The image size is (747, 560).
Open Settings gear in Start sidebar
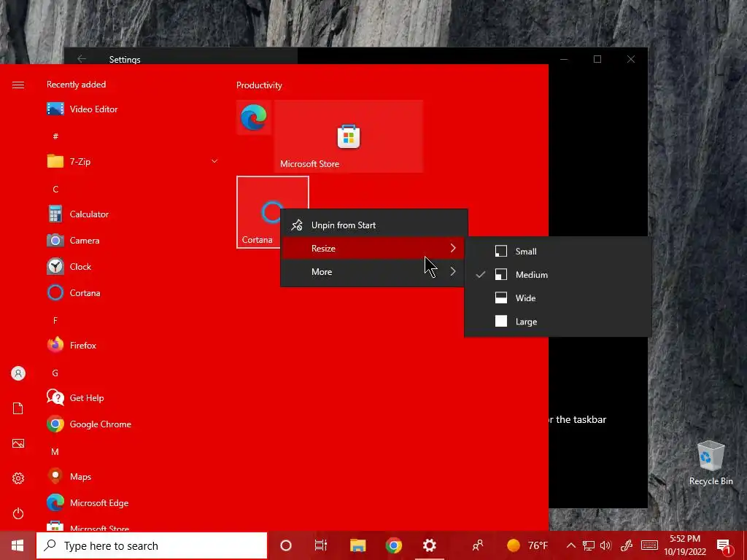click(x=18, y=478)
